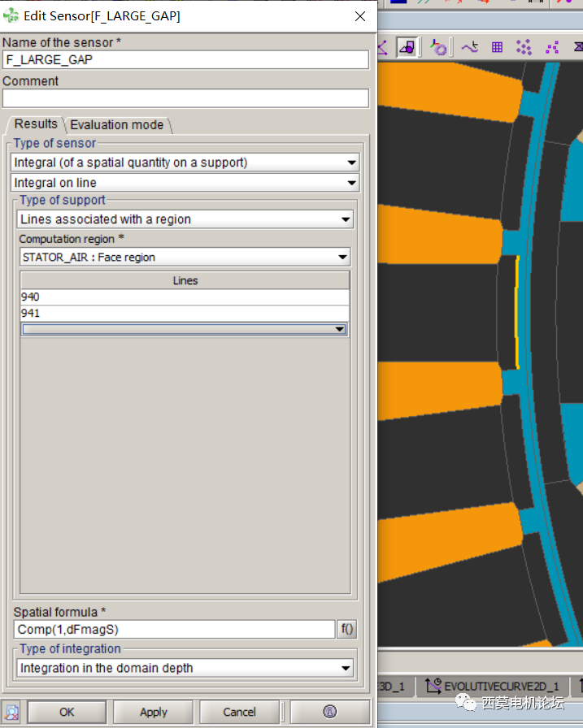Select the Results tab
This screenshot has width=583, height=728.
click(x=36, y=124)
